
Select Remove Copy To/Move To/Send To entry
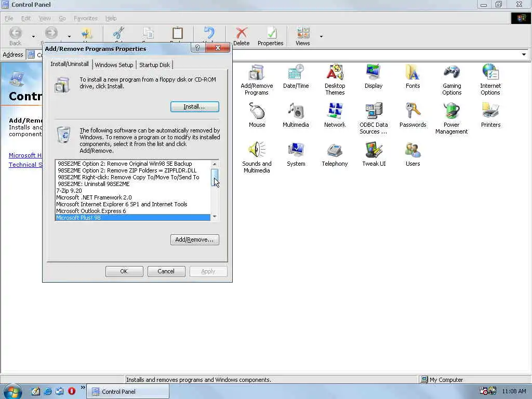(x=132, y=177)
